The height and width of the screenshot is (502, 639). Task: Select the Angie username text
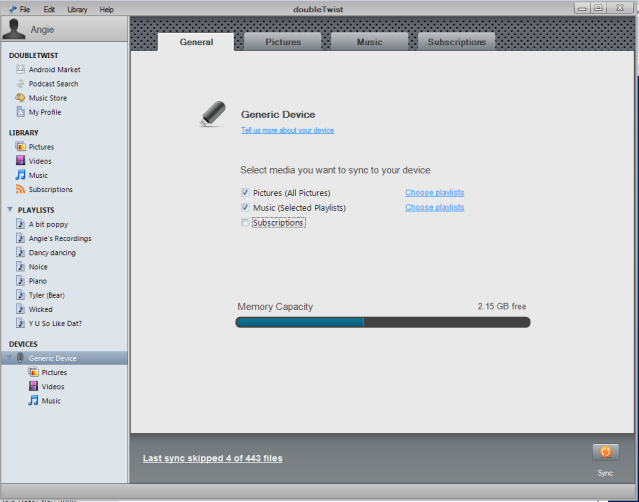pyautogui.click(x=42, y=29)
